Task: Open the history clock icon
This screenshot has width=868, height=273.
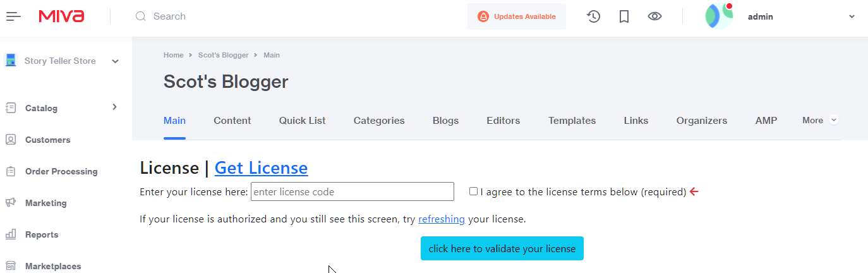Action: [593, 16]
